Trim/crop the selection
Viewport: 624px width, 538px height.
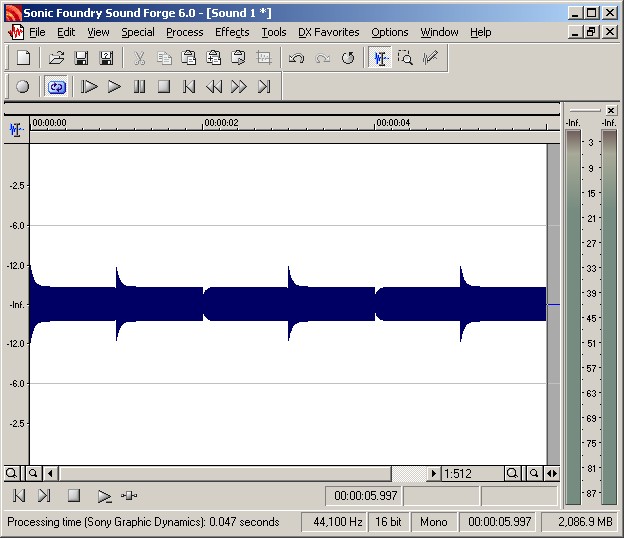pos(263,58)
